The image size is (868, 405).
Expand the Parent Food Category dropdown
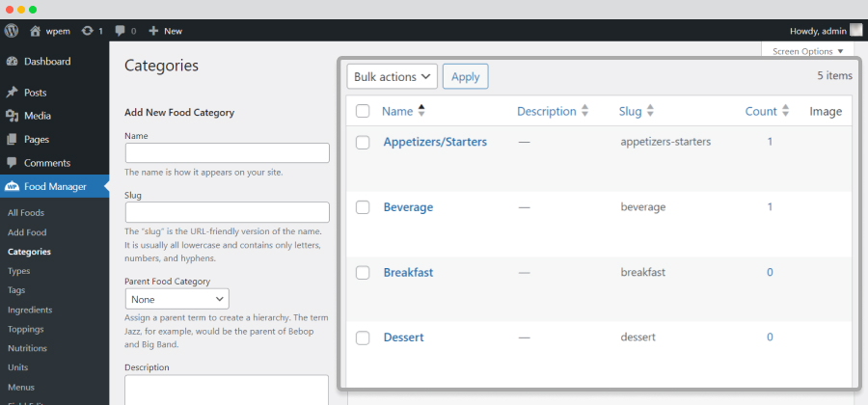[177, 299]
